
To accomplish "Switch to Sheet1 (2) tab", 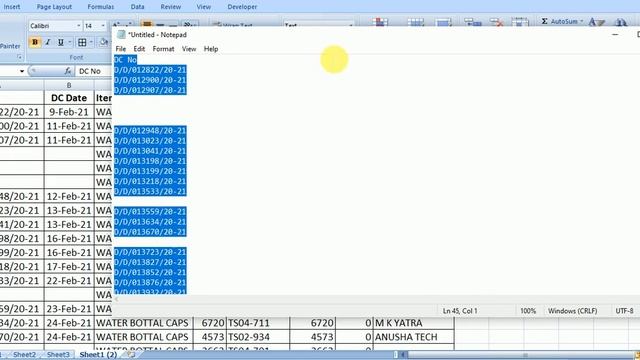I will [98, 355].
